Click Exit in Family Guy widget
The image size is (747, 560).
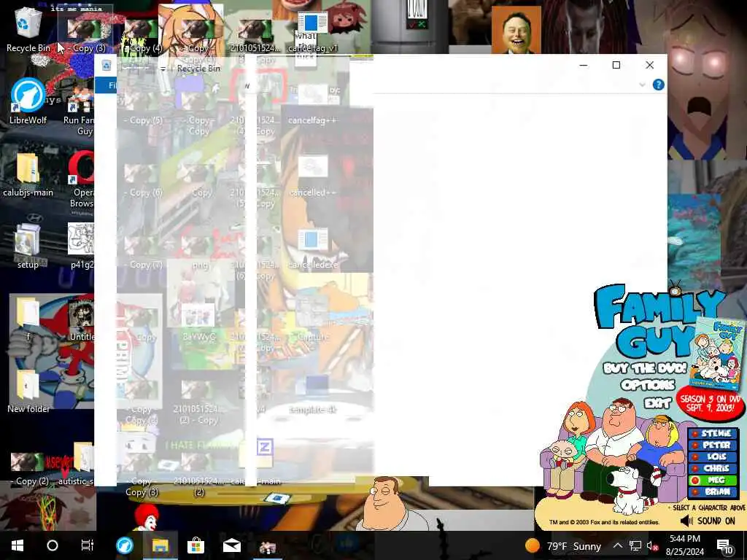pos(657,404)
